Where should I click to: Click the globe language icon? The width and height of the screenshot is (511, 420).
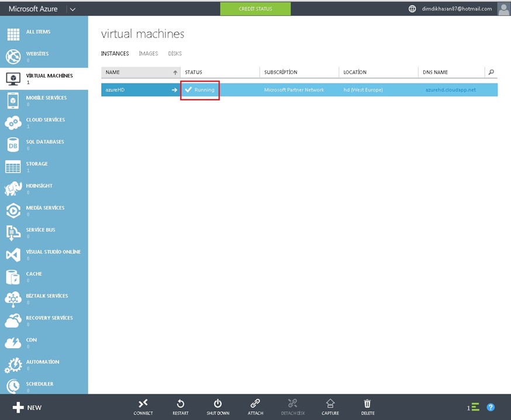pos(412,9)
